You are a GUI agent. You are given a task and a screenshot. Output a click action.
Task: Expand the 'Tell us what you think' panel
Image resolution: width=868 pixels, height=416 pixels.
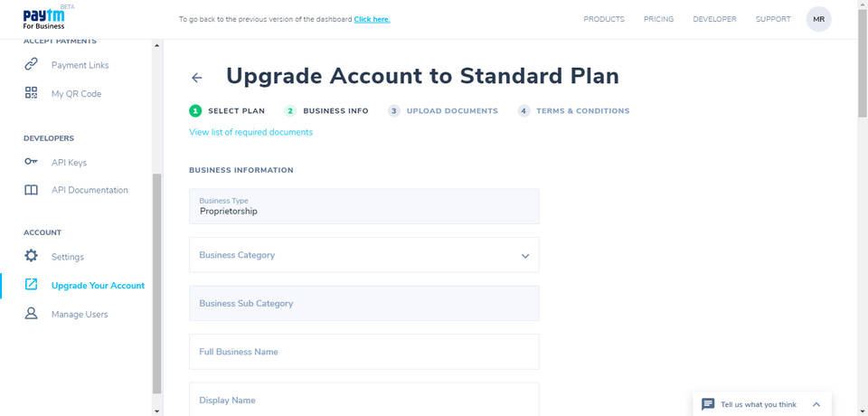pos(816,404)
